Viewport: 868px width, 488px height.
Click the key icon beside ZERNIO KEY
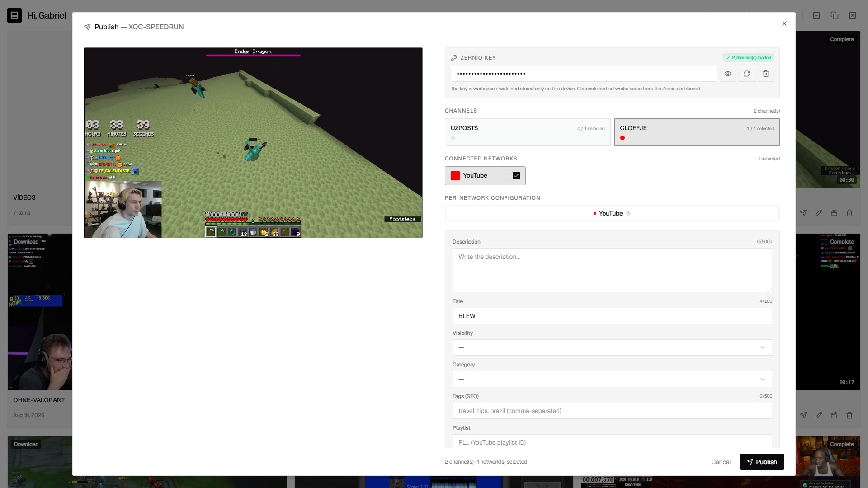454,58
